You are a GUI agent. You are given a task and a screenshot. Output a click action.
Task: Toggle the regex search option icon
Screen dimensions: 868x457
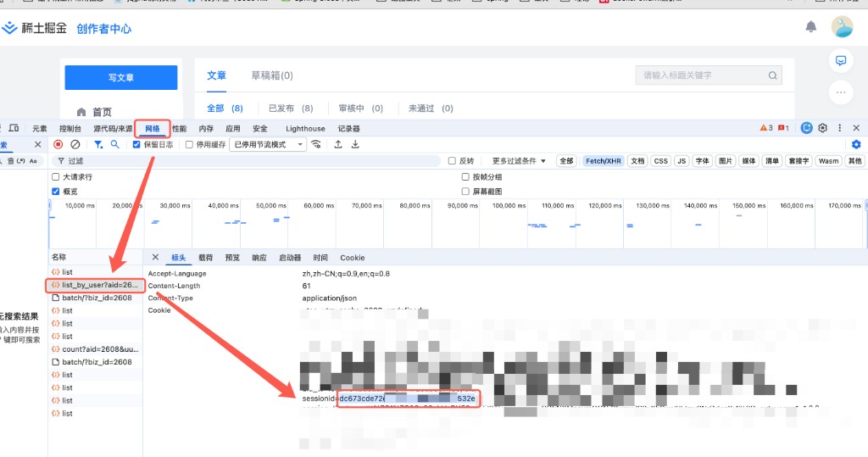click(x=21, y=160)
